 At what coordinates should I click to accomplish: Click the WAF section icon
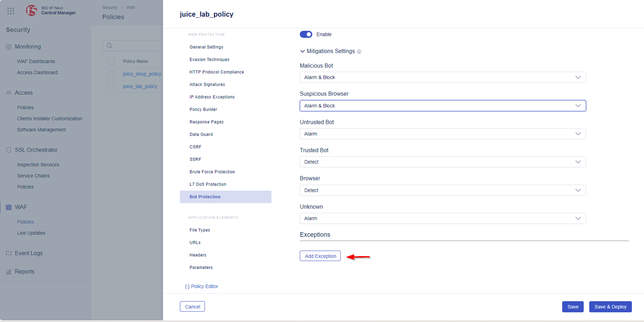pyautogui.click(x=9, y=207)
